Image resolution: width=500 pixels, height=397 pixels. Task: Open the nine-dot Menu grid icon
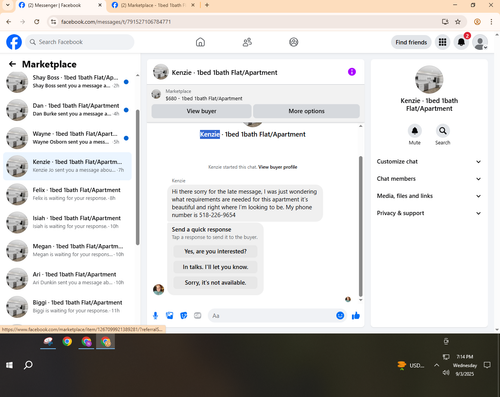[442, 42]
